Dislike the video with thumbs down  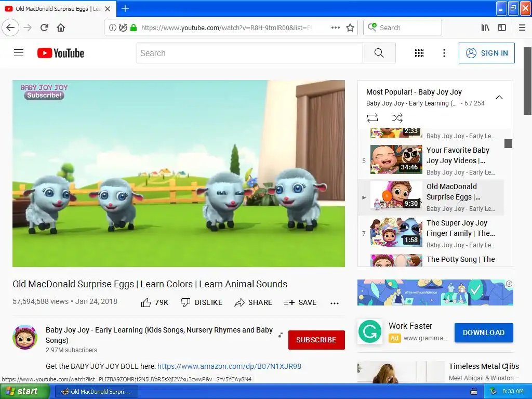pyautogui.click(x=201, y=302)
